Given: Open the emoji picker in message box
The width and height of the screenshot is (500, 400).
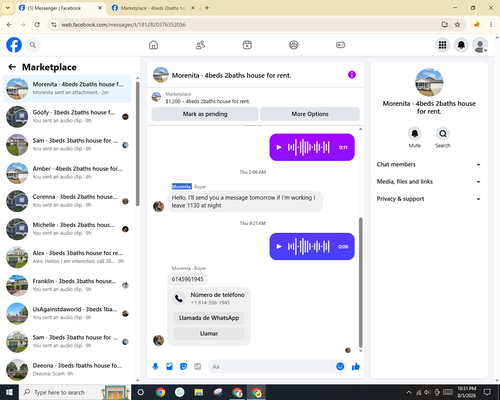Looking at the screenshot, I should pos(340,366).
